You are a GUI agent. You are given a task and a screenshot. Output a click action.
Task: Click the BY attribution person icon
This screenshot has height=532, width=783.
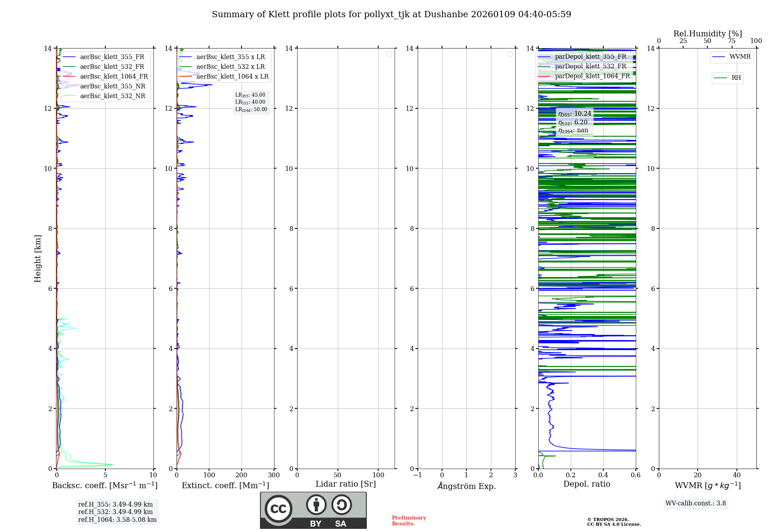tap(316, 505)
